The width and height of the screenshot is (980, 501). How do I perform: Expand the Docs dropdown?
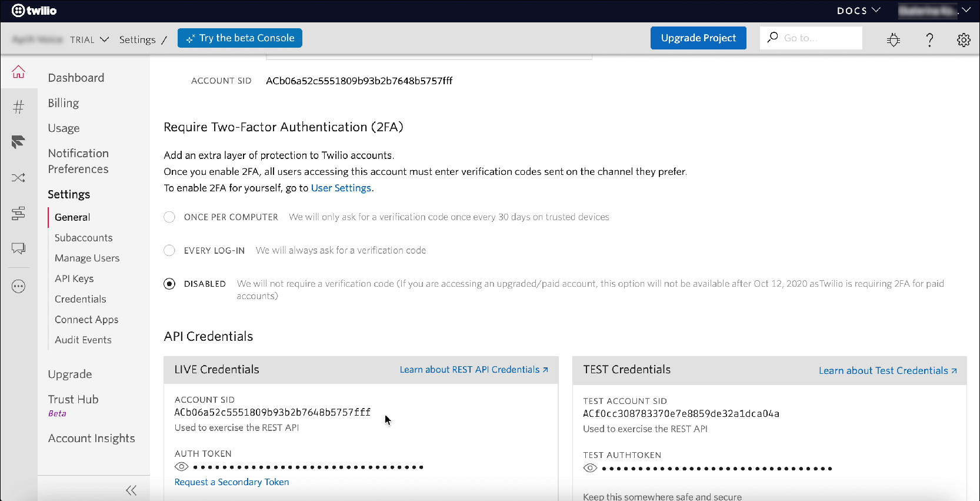[x=858, y=11]
